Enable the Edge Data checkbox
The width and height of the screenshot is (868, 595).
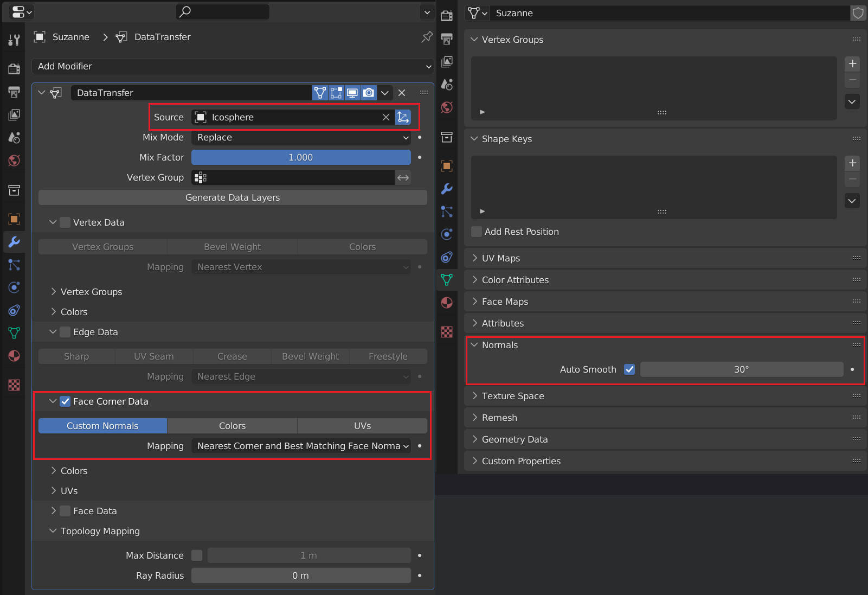(65, 332)
